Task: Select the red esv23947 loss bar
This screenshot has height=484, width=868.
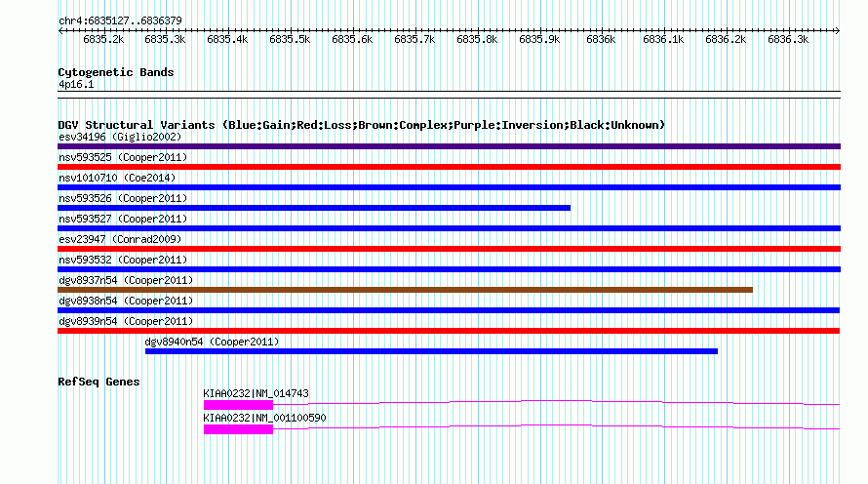Action: pyautogui.click(x=449, y=249)
